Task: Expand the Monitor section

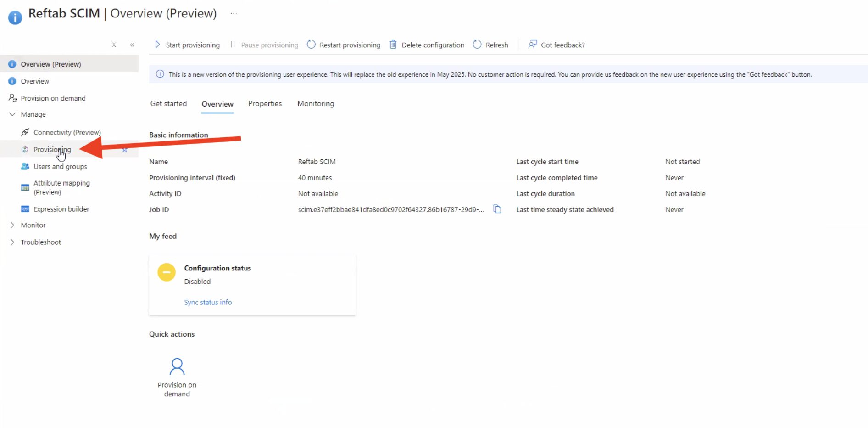Action: tap(12, 225)
